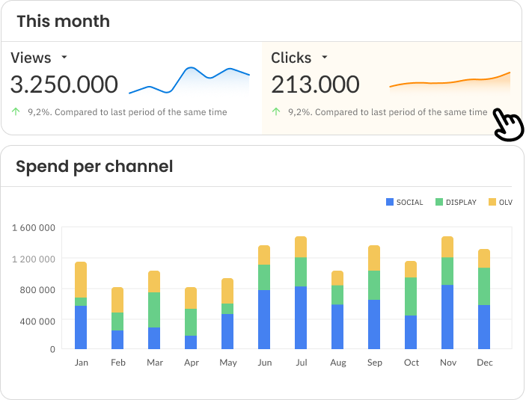Image resolution: width=532 pixels, height=400 pixels.
Task: Click the May axis label
Action: (x=228, y=363)
